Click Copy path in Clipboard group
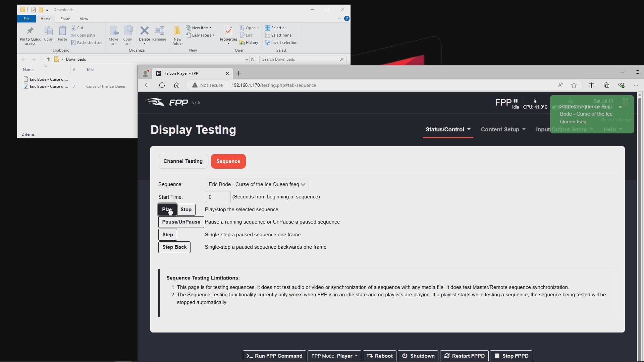 (83, 35)
